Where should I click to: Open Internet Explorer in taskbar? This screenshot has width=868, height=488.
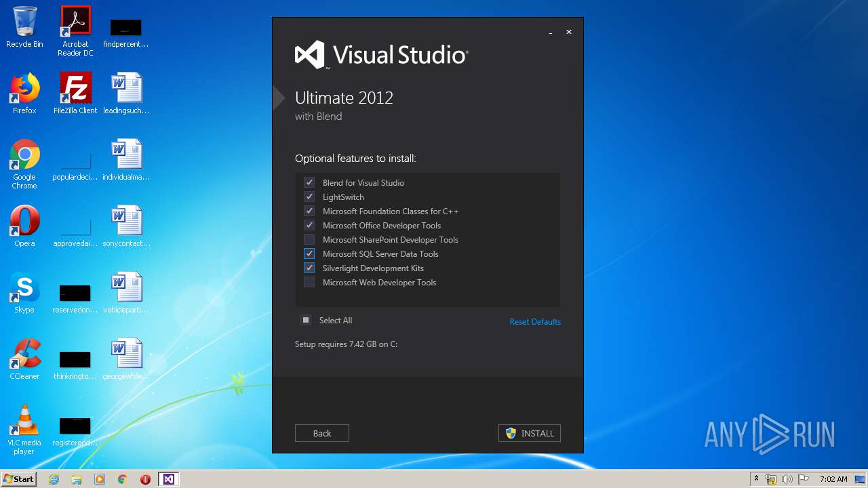click(54, 479)
